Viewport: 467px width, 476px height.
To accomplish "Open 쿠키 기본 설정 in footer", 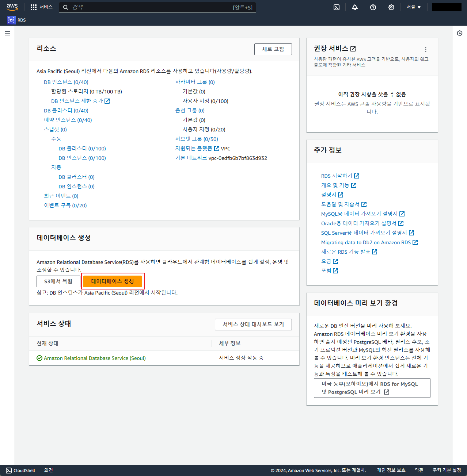I will 447,470.
